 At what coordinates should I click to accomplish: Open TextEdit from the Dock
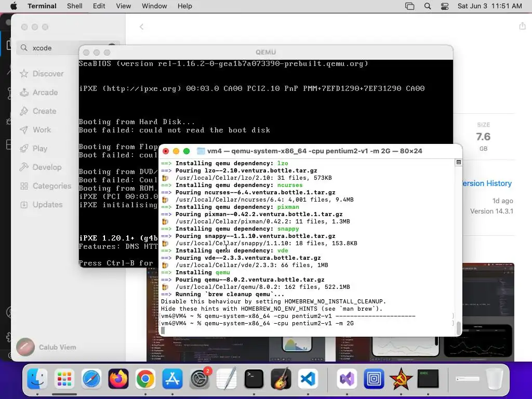click(227, 379)
